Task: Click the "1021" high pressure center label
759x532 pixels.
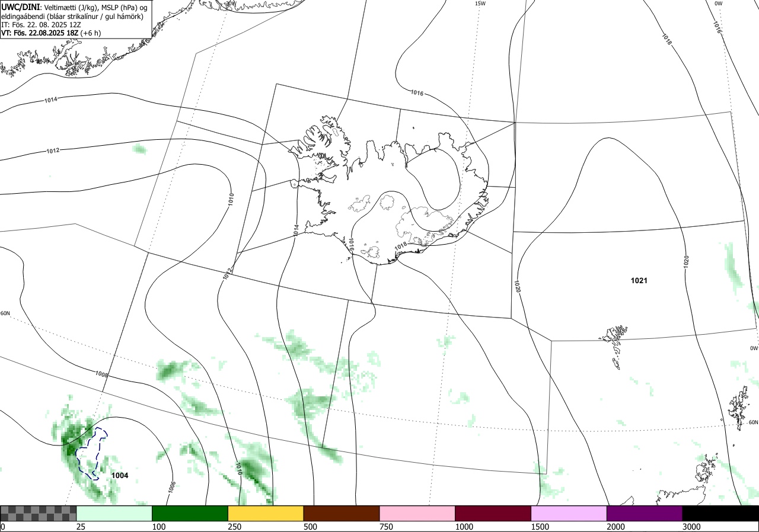Action: pos(639,281)
